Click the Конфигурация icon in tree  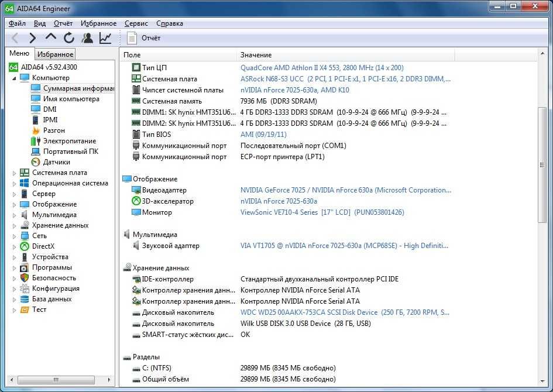tap(25, 288)
